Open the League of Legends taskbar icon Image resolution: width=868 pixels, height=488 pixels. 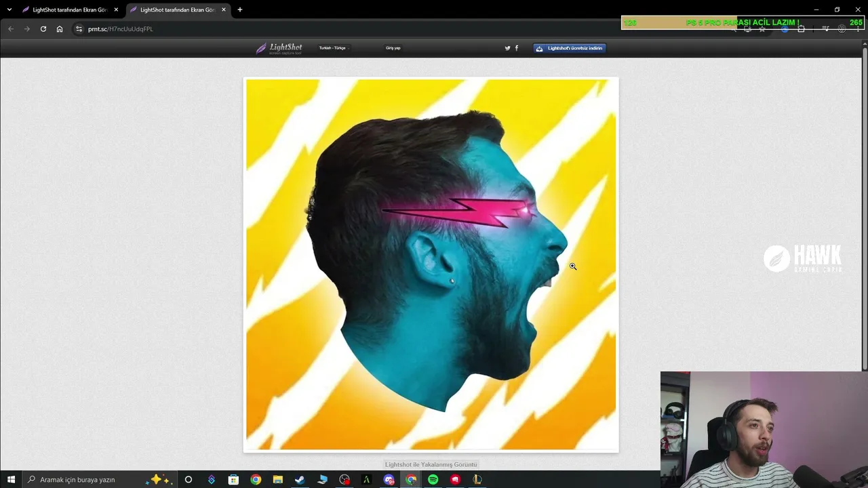(x=477, y=479)
